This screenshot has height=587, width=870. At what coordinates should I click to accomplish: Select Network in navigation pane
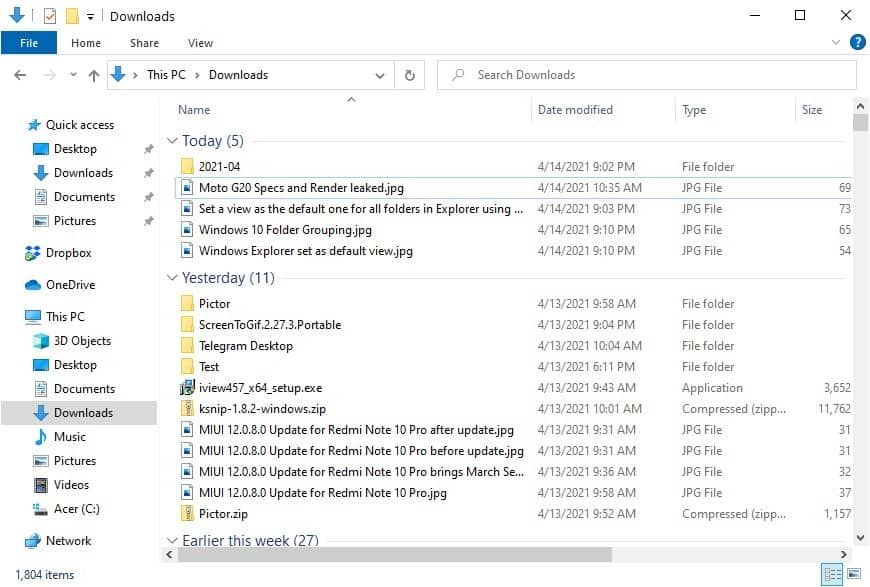pyautogui.click(x=68, y=541)
